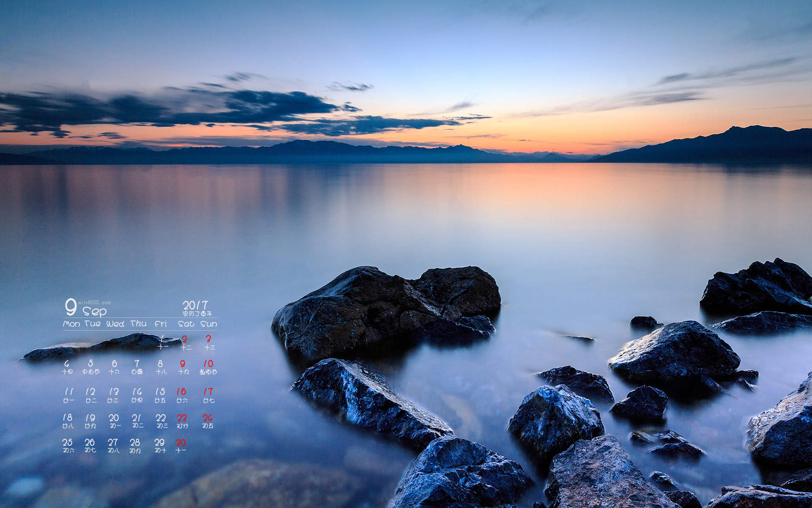Screen dimensions: 812x508
Task: Select the Wed weekday header
Action: coord(115,324)
